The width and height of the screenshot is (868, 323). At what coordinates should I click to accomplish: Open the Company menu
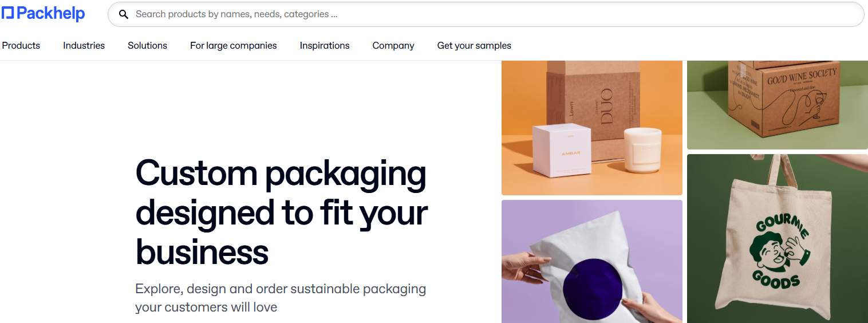pyautogui.click(x=393, y=45)
